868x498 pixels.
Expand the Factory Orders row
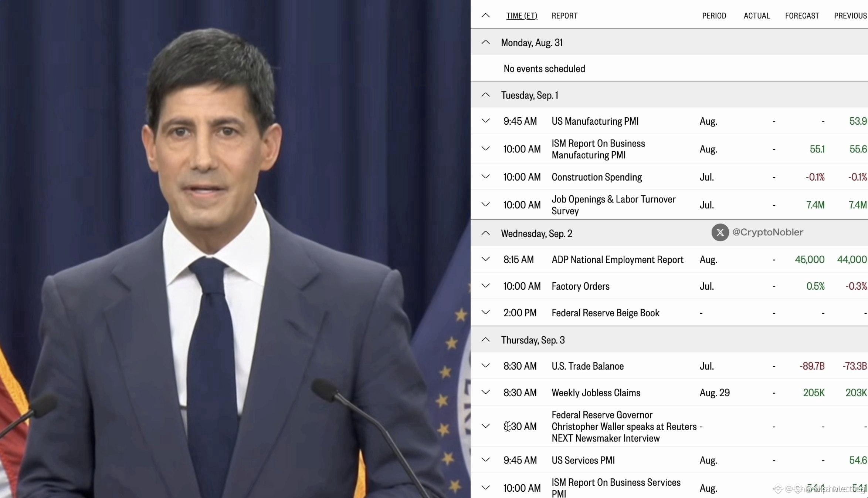pyautogui.click(x=485, y=286)
